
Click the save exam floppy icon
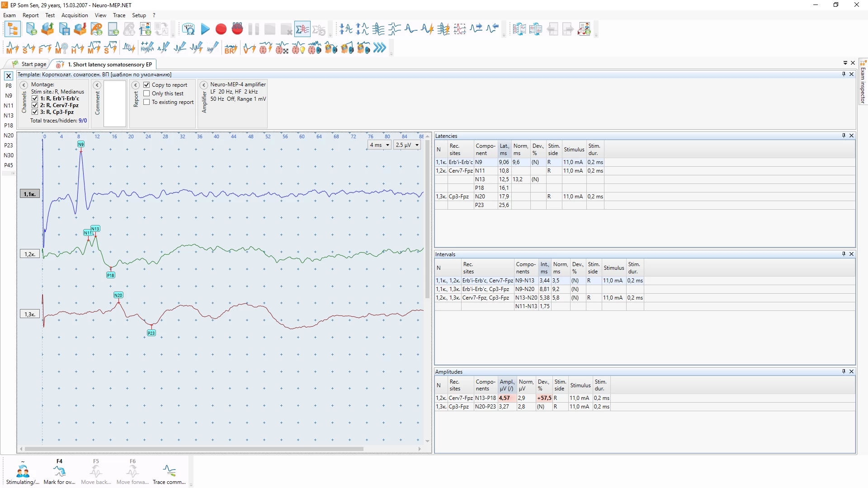tap(65, 30)
